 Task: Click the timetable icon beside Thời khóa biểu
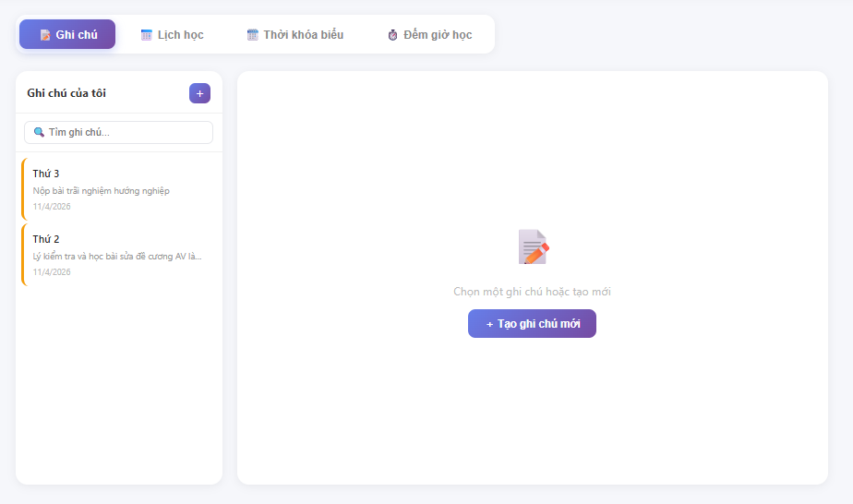coord(252,35)
